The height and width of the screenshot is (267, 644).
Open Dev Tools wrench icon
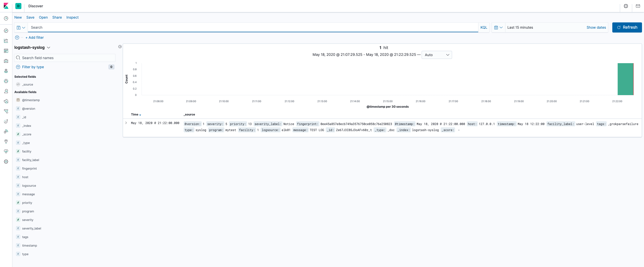point(6,141)
